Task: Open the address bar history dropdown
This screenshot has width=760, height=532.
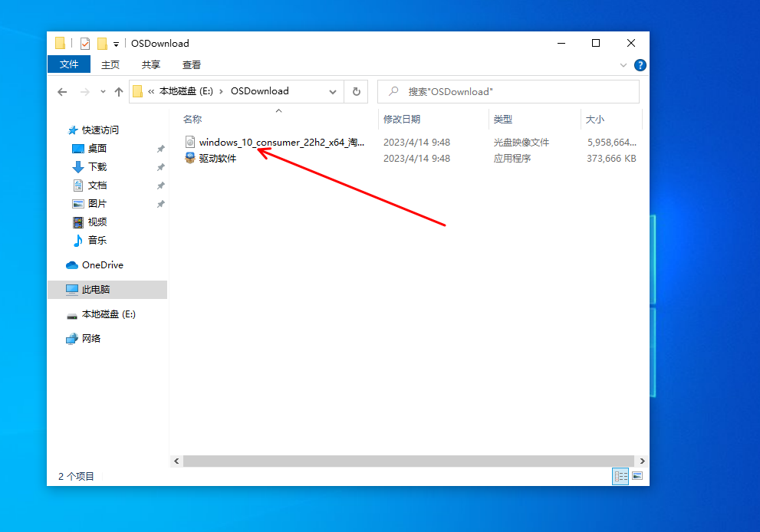Action: [x=333, y=91]
